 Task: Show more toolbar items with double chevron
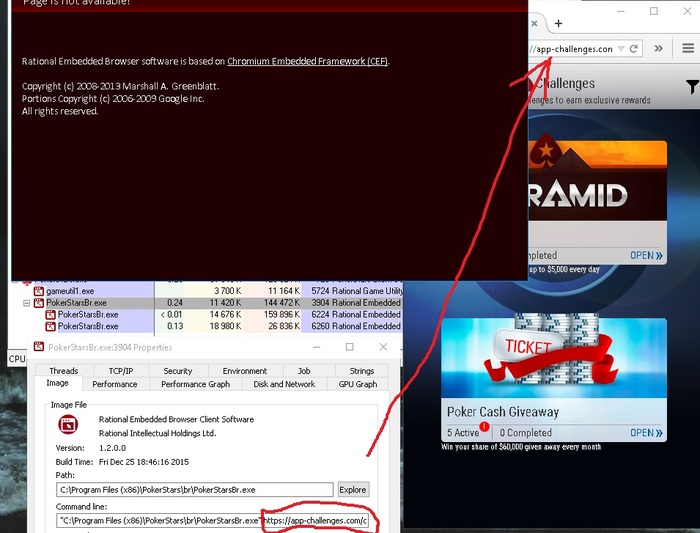[x=658, y=48]
